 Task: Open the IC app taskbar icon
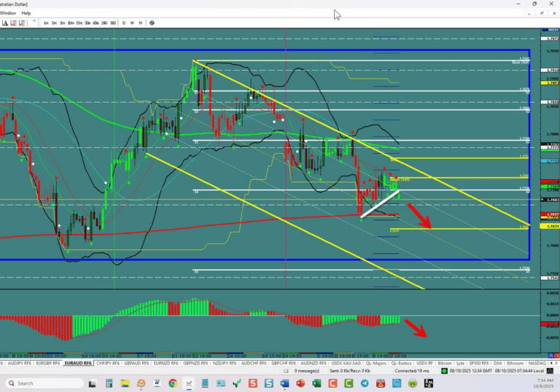(x=157, y=383)
